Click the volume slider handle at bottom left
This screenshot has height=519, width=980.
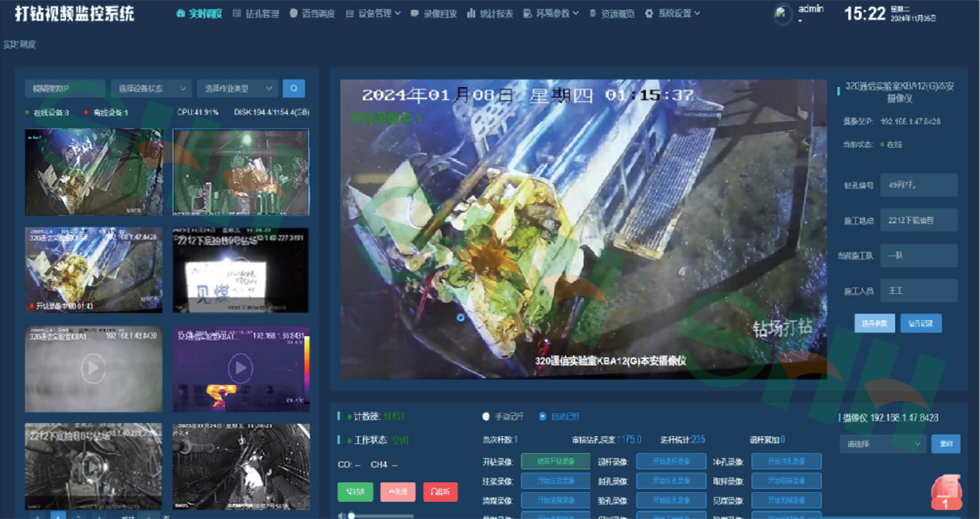tap(351, 515)
